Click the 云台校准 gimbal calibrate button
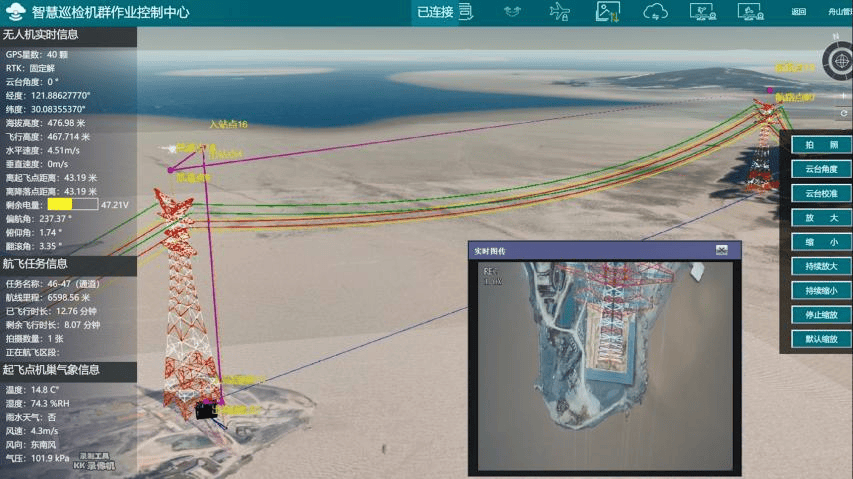The height and width of the screenshot is (479, 853). (x=820, y=193)
